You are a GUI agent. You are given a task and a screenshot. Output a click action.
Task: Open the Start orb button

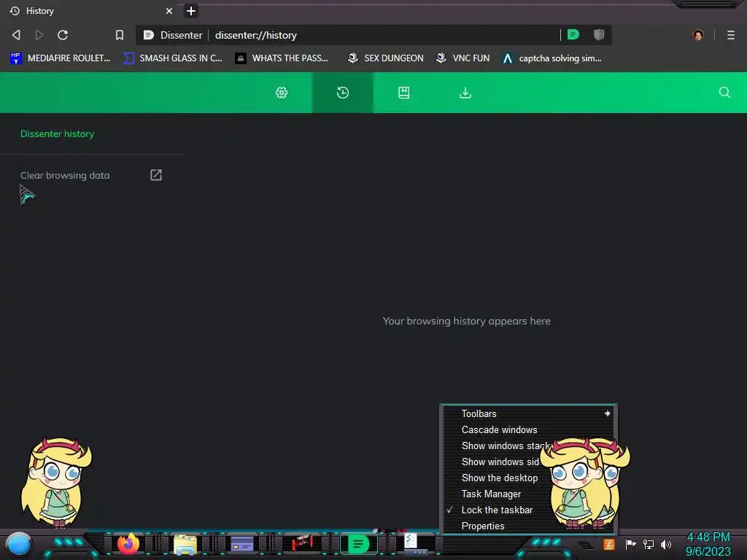pos(19,545)
